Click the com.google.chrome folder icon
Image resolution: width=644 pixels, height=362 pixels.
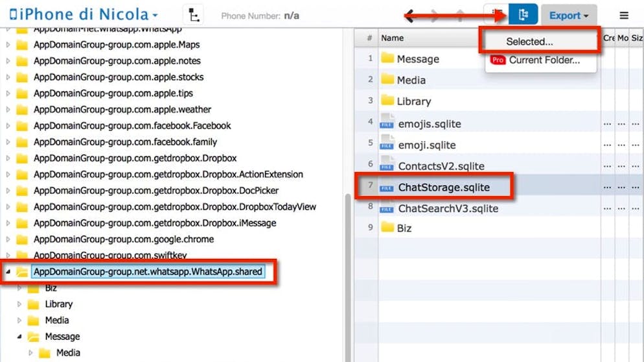[22, 239]
